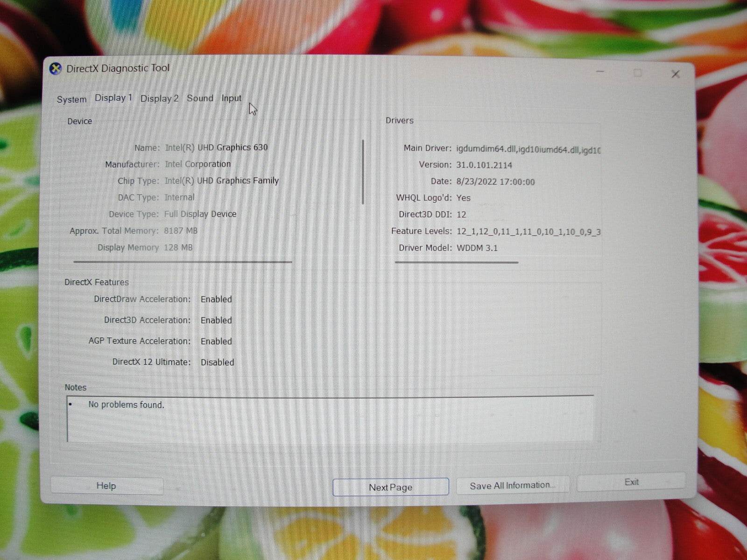Click the Approx. Total Memory value
This screenshot has width=747, height=560.
[181, 231]
